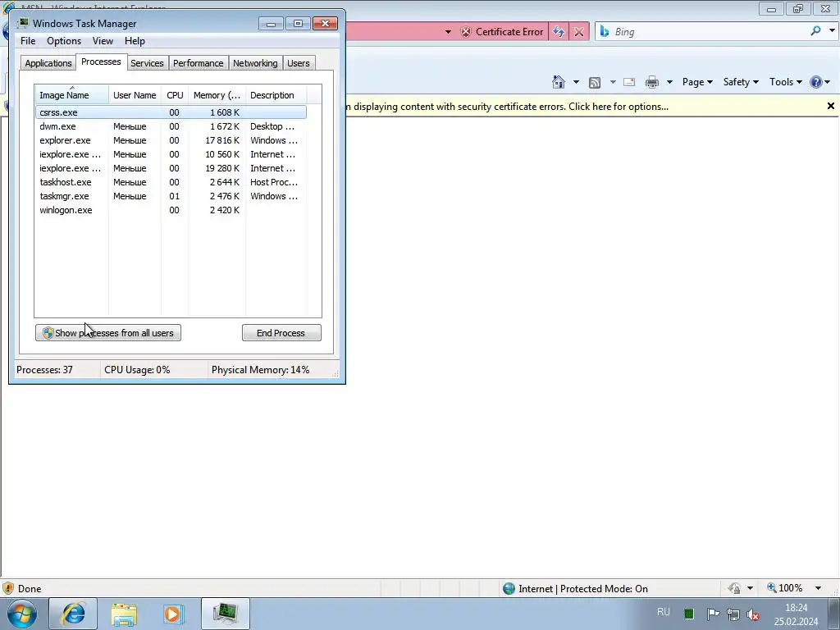Screen dimensions: 840x630
Task: Select the Processes tab
Action: [101, 62]
